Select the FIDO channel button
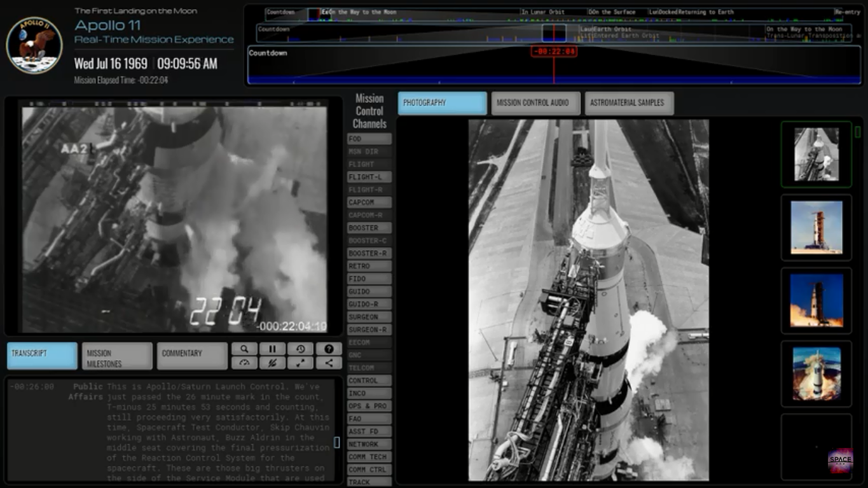Viewport: 868px width, 488px height. pyautogui.click(x=369, y=279)
